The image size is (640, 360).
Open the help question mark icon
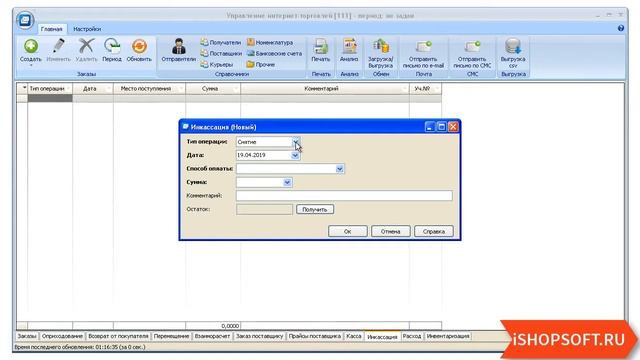pyautogui.click(x=620, y=28)
